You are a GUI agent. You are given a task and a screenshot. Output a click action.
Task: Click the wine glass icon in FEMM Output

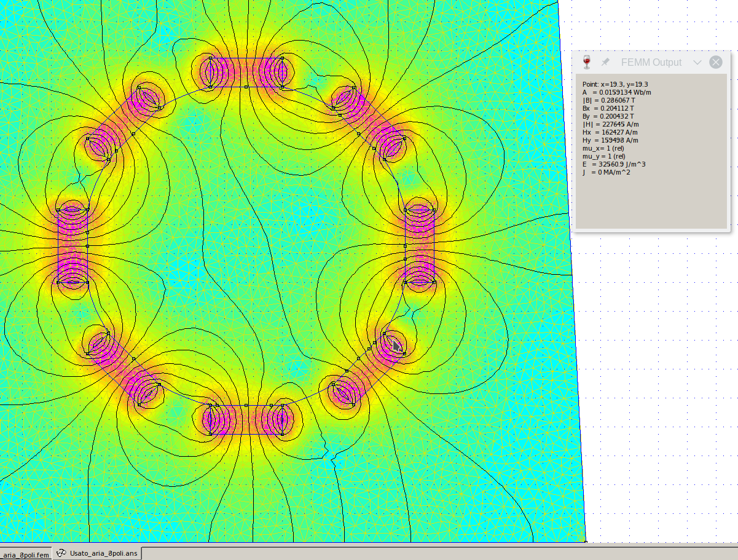point(586,62)
